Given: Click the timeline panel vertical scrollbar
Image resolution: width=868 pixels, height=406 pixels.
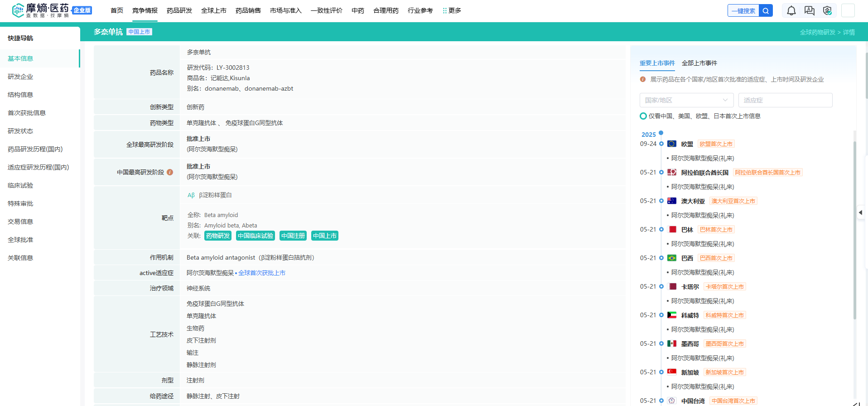Looking at the screenshot, I should pos(855,230).
